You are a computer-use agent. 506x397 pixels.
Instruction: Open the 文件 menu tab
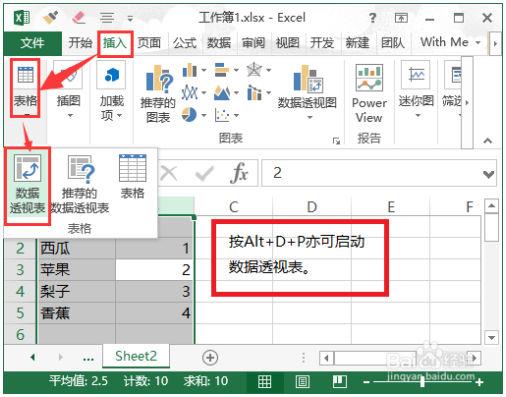(x=32, y=43)
